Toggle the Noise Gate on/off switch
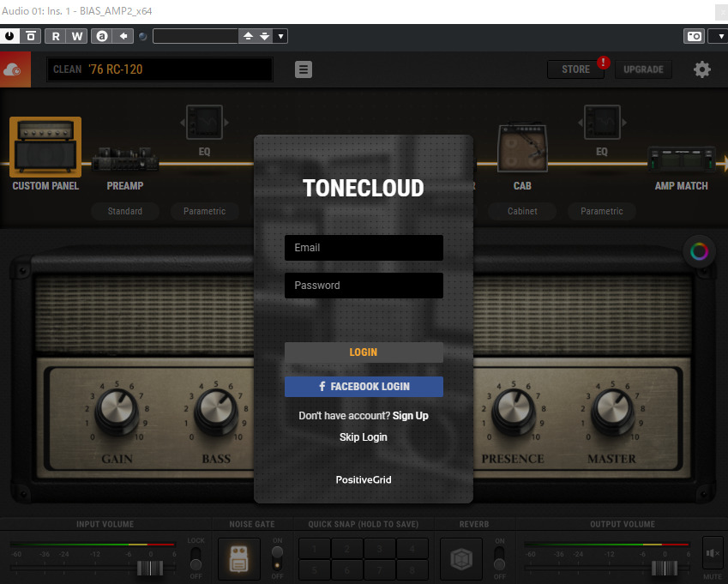This screenshot has height=584, width=728. [277, 558]
